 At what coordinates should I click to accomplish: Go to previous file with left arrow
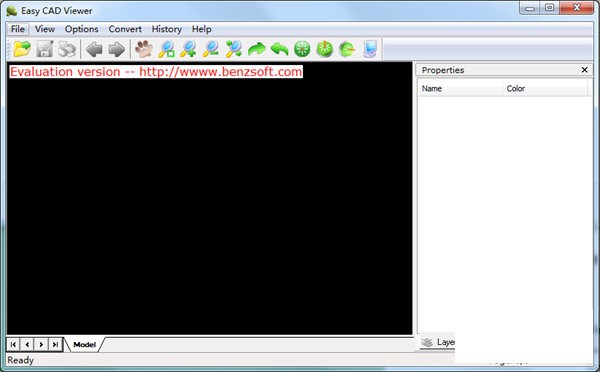pos(94,49)
